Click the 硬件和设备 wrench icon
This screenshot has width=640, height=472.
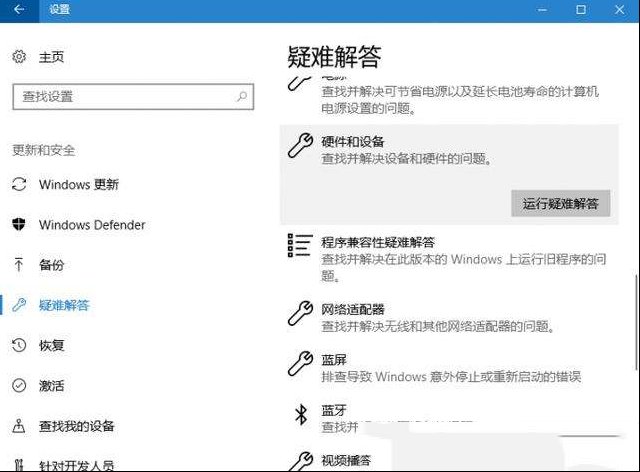[x=300, y=145]
